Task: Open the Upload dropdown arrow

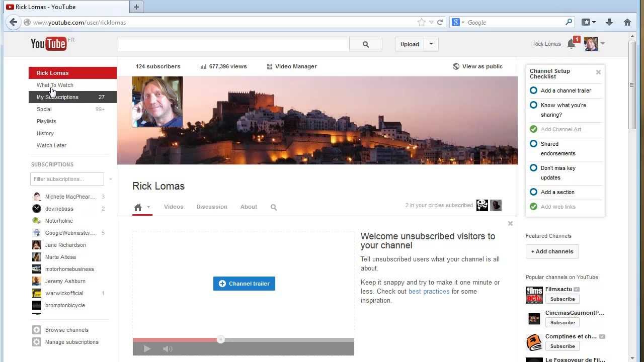Action: coord(431,44)
